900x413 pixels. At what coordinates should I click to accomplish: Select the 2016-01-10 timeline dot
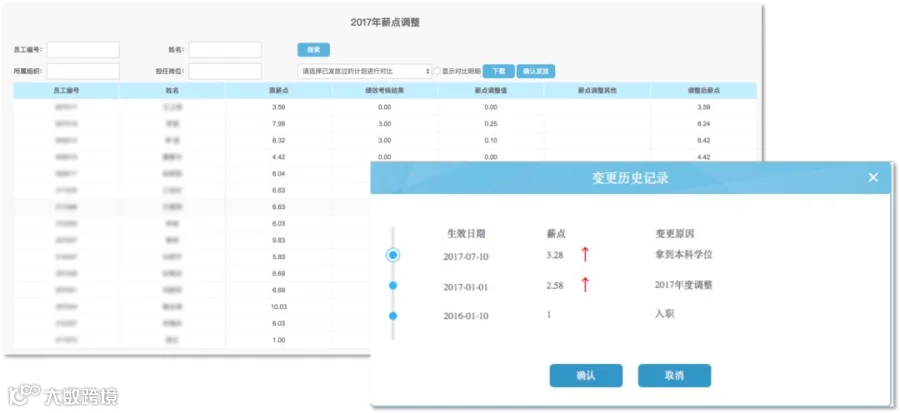coord(393,315)
